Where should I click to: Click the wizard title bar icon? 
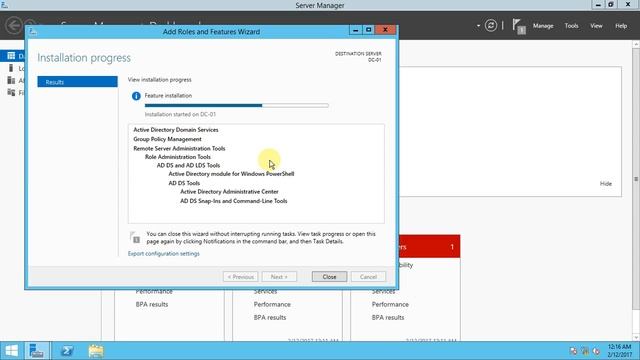coord(33,31)
